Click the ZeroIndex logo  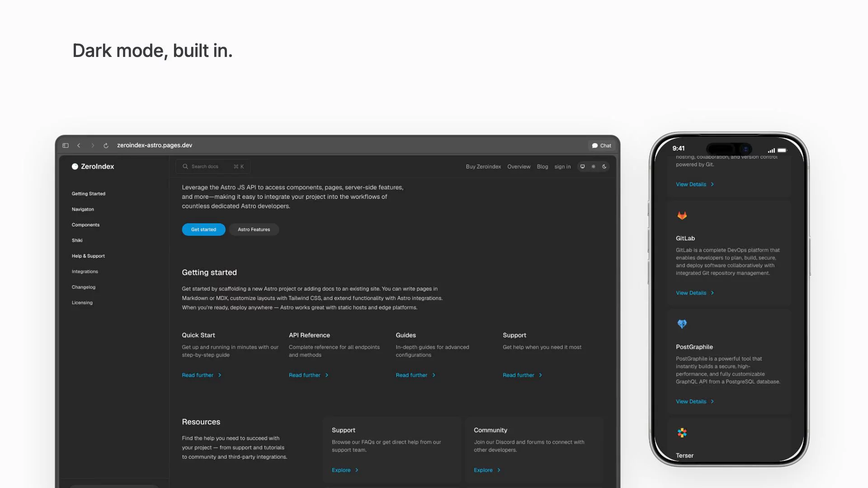pos(93,166)
